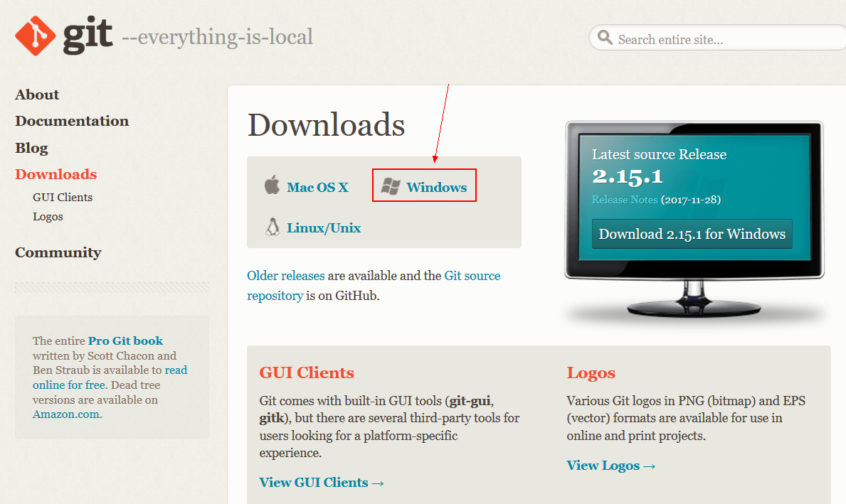Open the Release Notes link
Viewport: 846px width, 504px height.
625,200
